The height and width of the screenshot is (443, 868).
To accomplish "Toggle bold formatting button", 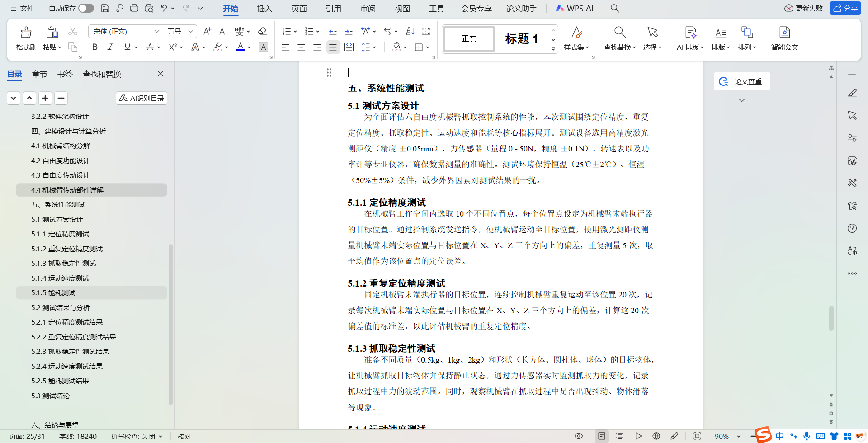I will [x=95, y=47].
